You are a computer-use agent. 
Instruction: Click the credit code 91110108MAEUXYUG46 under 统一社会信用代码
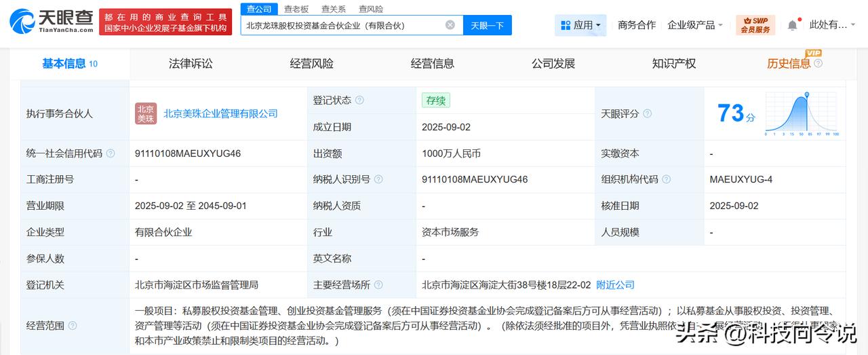click(188, 153)
